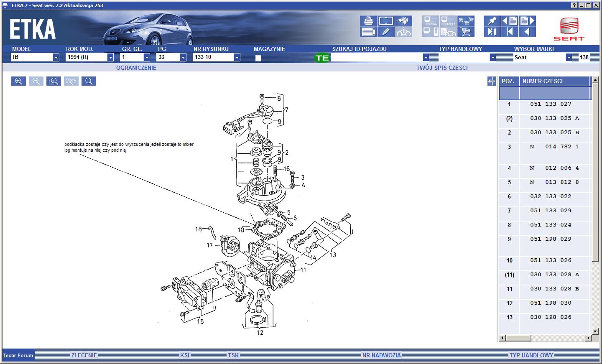This screenshot has width=602, height=364.
Task: Zoom in on the parts drawing
Action: tap(18, 81)
